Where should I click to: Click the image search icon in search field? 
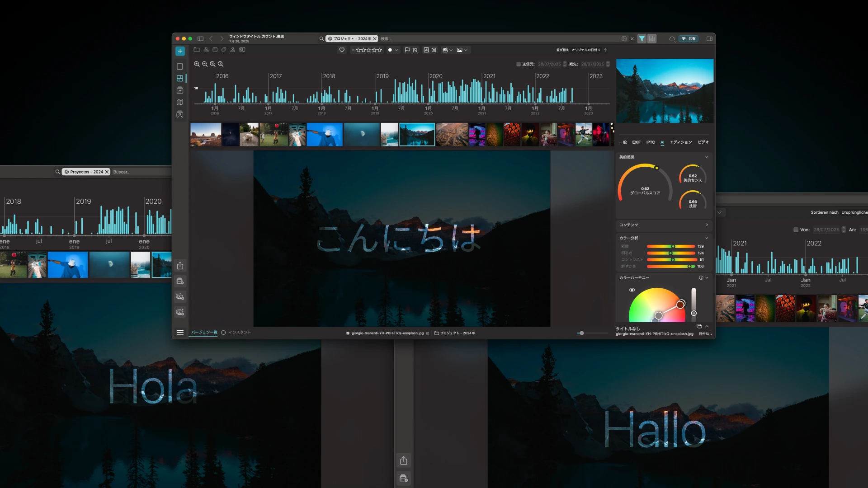point(624,39)
